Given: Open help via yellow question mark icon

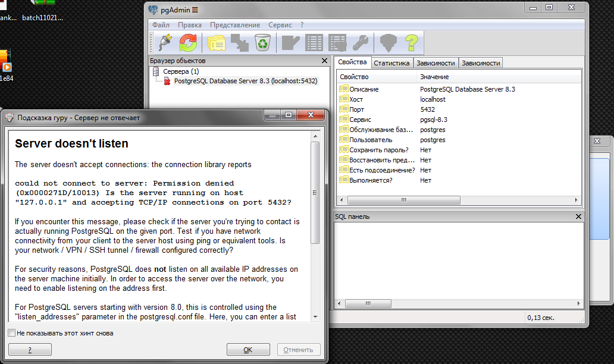Looking at the screenshot, I should point(412,42).
